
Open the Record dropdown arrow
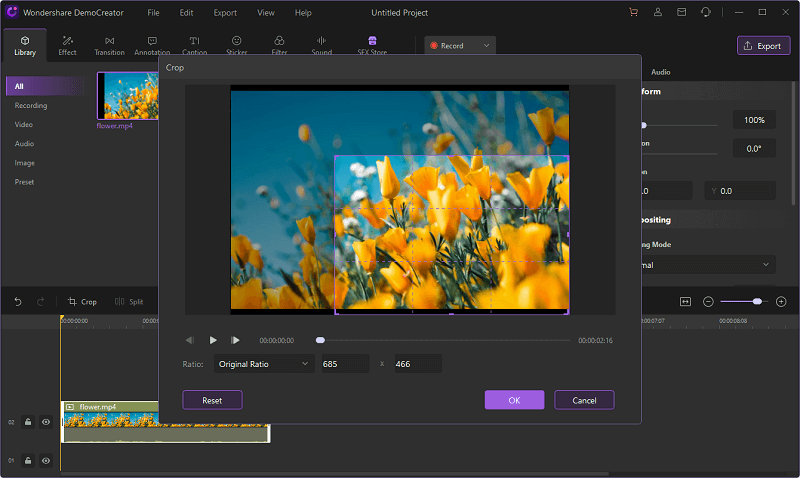click(x=487, y=46)
